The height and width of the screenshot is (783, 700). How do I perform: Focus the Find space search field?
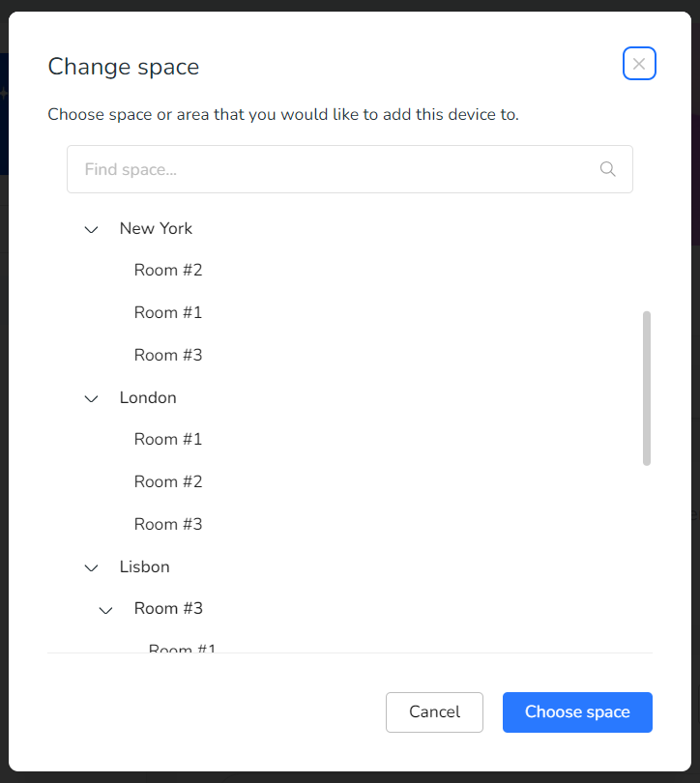tap(349, 169)
